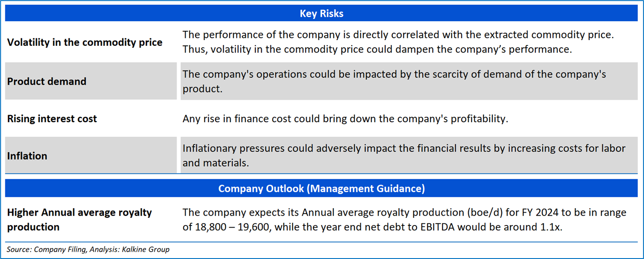The image size is (644, 259).
Task: Click the scarcity of demand description text
Action: pos(394,81)
